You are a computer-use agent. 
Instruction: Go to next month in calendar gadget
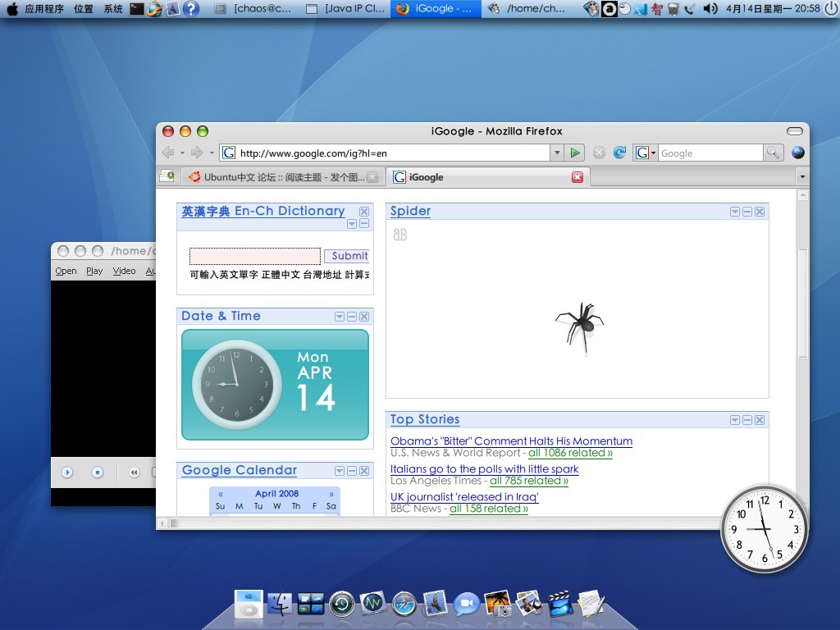331,494
